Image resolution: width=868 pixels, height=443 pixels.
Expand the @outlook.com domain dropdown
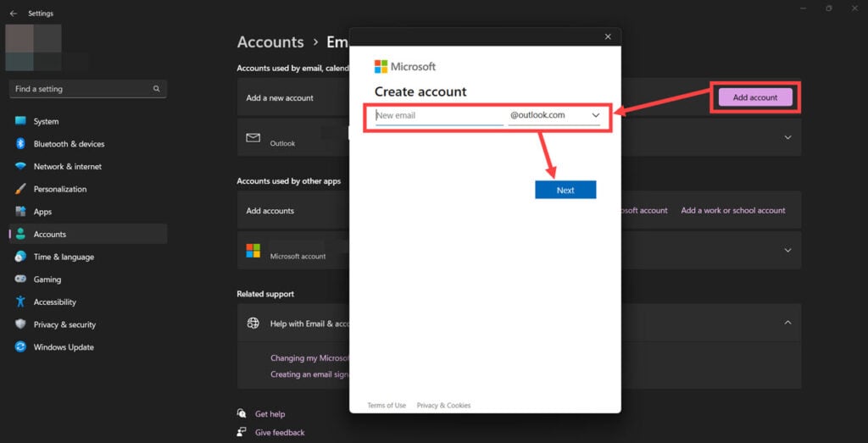[595, 115]
